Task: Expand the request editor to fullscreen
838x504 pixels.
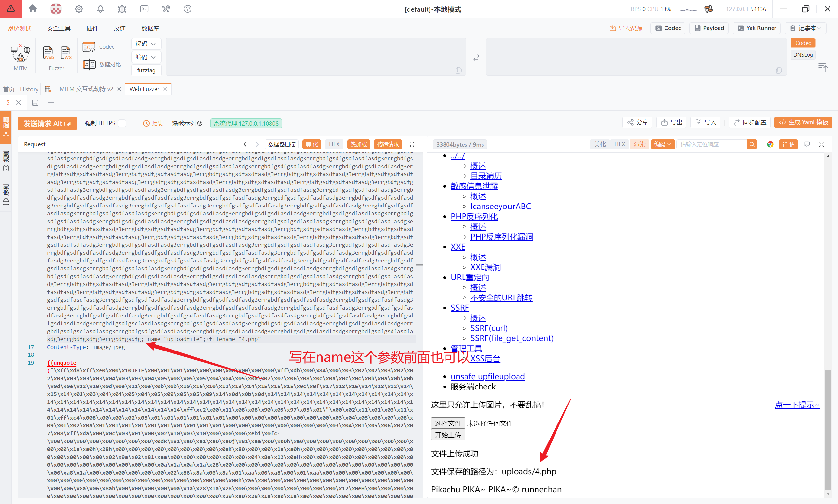Action: point(412,144)
